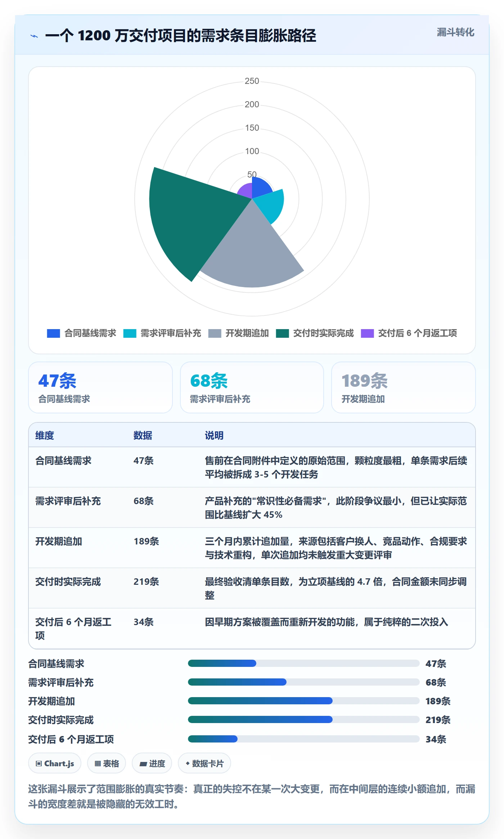Image resolution: width=504 pixels, height=839 pixels.
Task: Click the small purple chart segment
Action: click(x=246, y=191)
